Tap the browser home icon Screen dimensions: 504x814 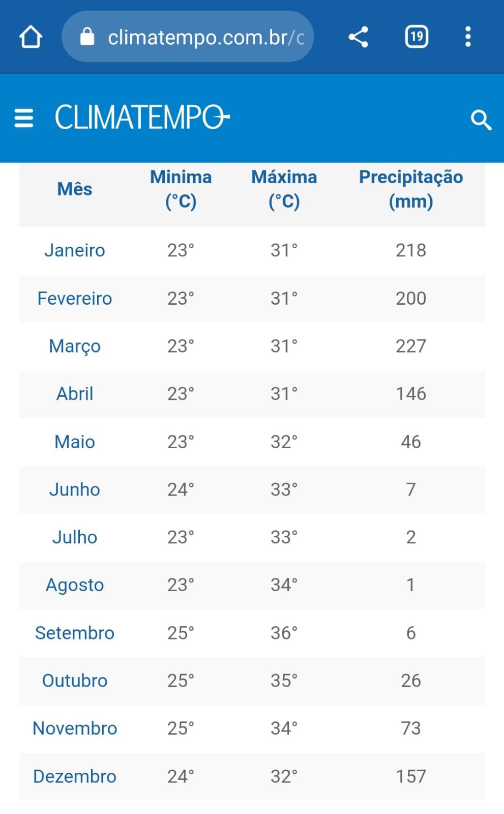(31, 37)
